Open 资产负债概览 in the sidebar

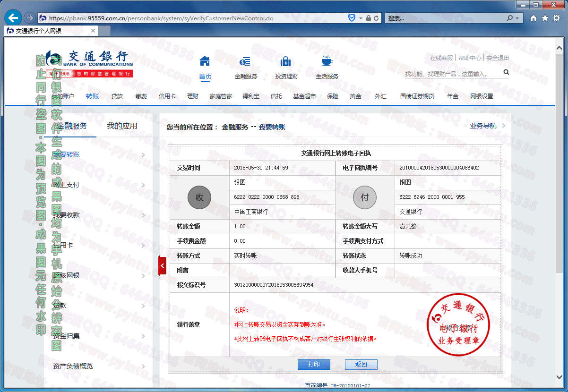click(x=73, y=366)
